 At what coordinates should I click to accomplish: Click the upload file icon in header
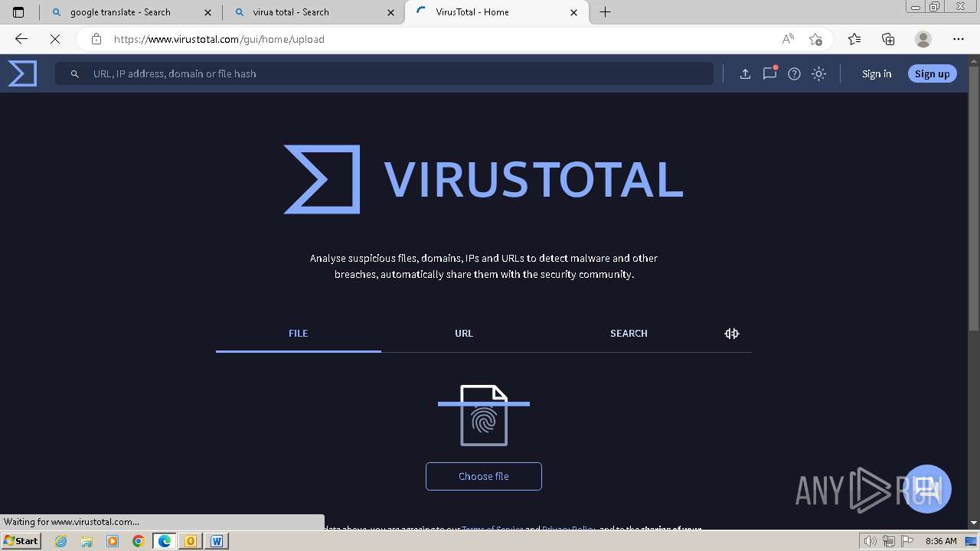pos(745,73)
